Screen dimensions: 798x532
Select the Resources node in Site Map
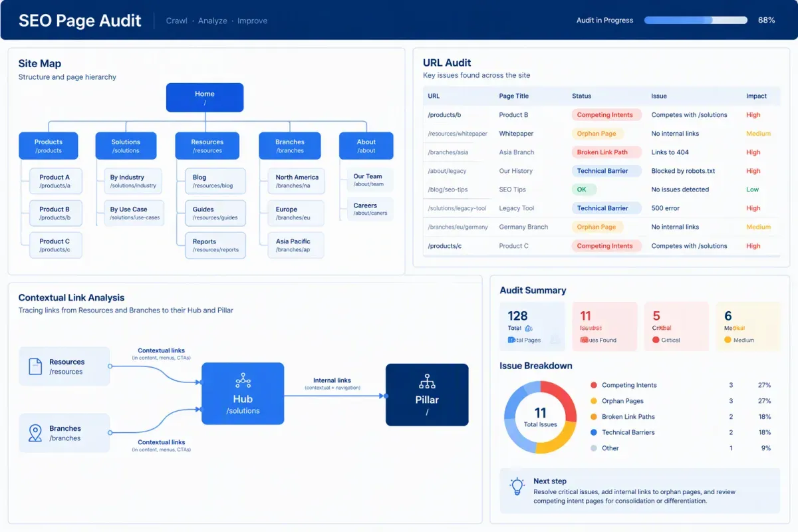[x=207, y=146]
